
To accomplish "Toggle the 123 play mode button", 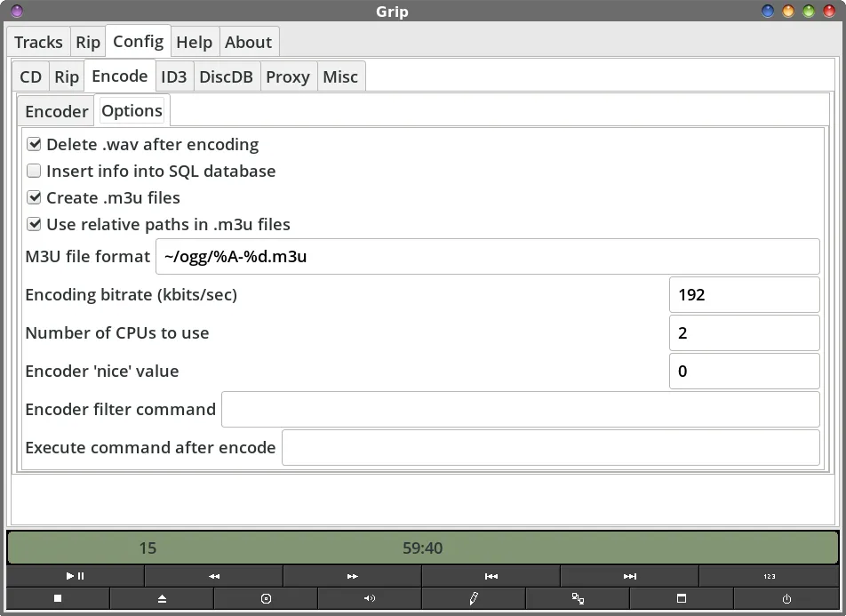I will [x=769, y=576].
